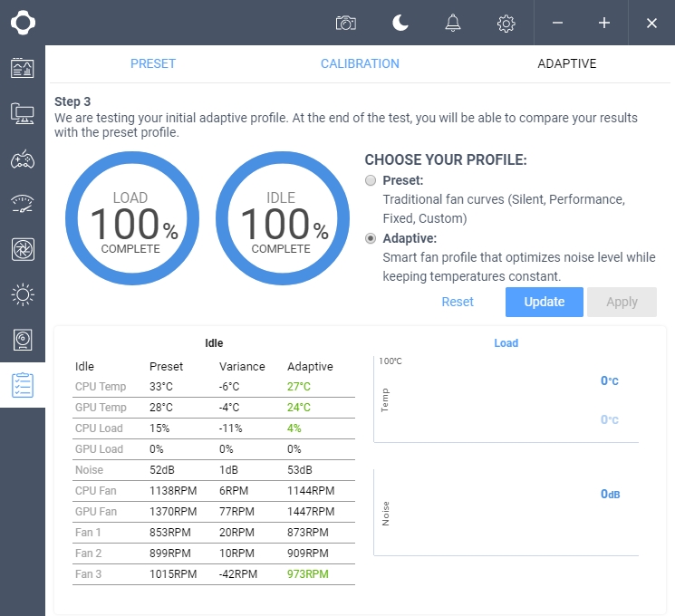The height and width of the screenshot is (616, 675).
Task: Open the gamepad icon in sidebar
Action: [23, 159]
